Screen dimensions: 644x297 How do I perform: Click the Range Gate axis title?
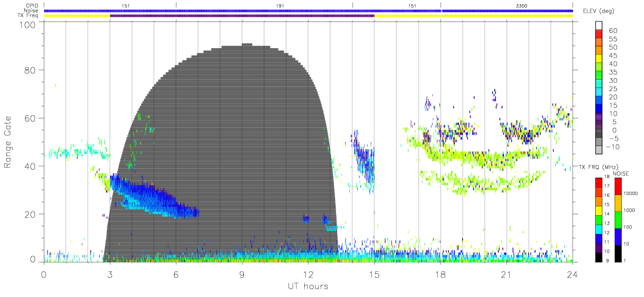click(x=8, y=142)
